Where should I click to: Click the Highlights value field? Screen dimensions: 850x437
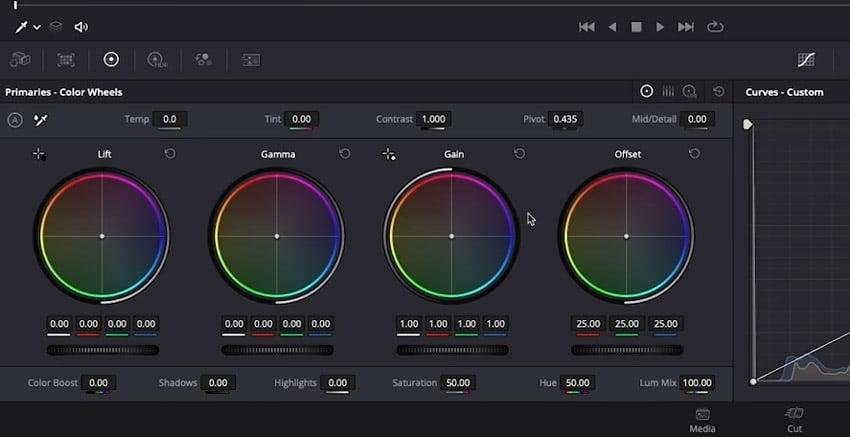[x=338, y=383]
